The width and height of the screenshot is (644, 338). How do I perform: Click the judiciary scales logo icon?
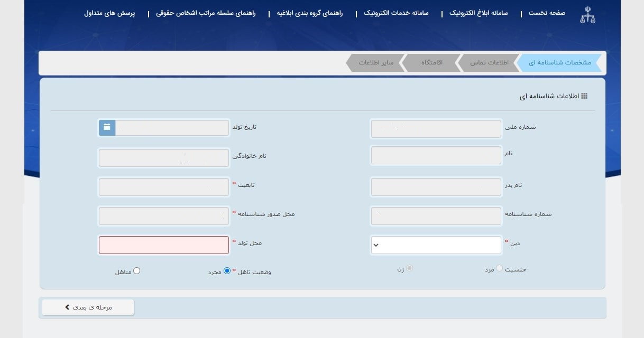(587, 15)
